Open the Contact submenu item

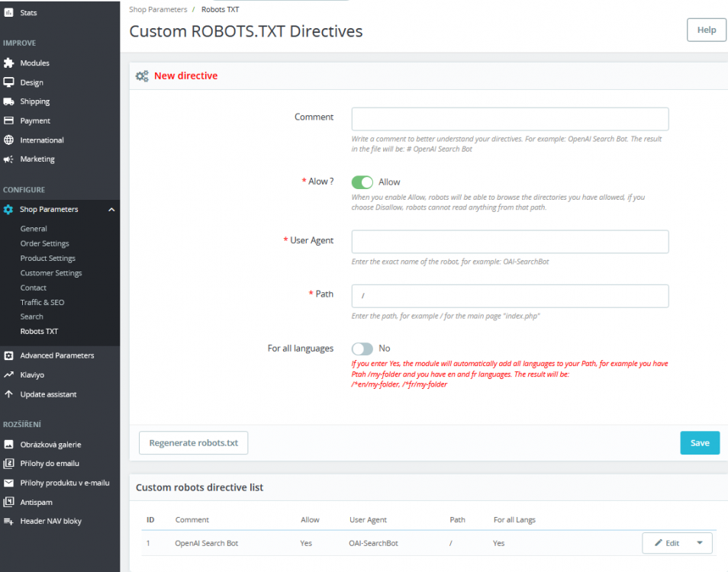click(x=33, y=288)
